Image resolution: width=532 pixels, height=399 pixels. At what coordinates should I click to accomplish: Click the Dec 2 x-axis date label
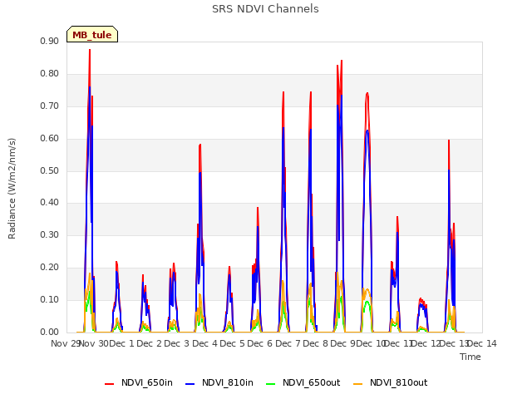(x=150, y=343)
